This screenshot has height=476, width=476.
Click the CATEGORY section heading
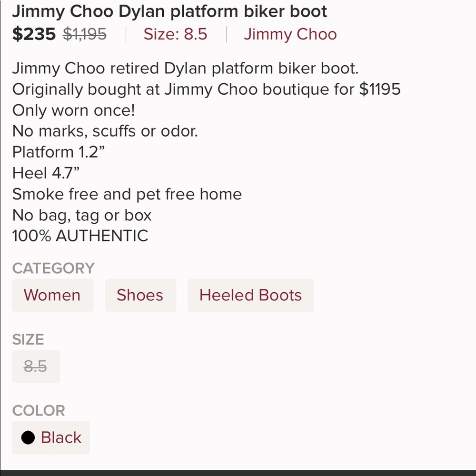click(53, 268)
